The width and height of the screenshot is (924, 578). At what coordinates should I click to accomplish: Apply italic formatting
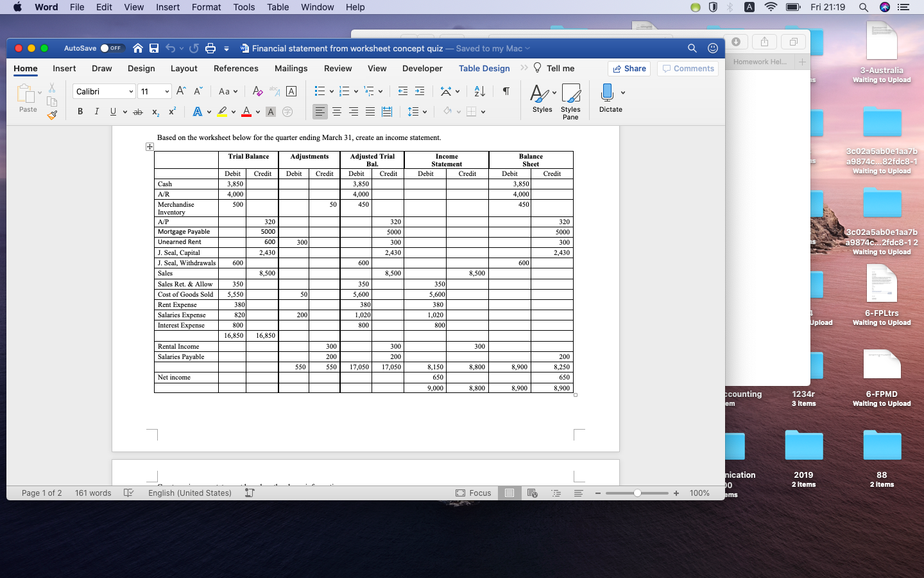point(96,111)
